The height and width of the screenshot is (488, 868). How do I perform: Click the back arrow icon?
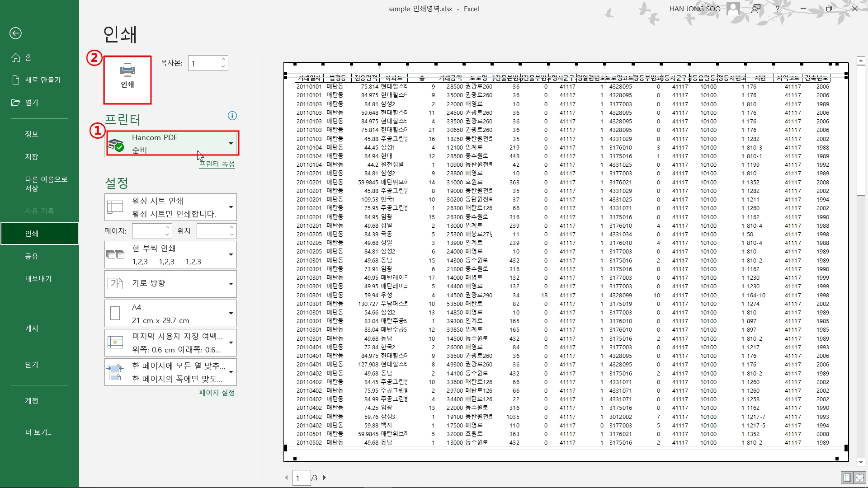point(15,33)
